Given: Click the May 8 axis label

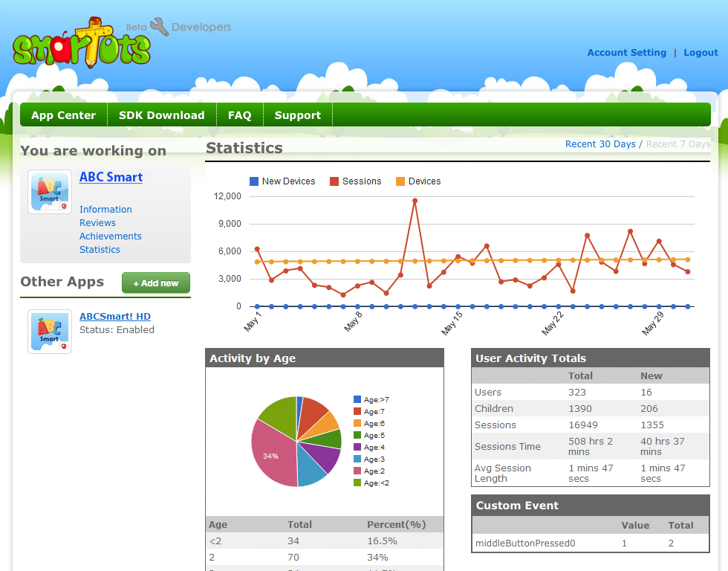Looking at the screenshot, I should (x=353, y=321).
